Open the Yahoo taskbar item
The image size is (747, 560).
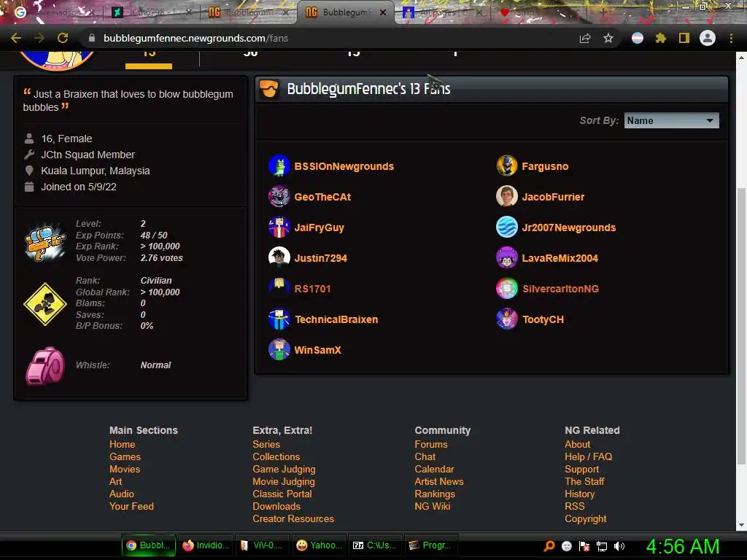319,545
